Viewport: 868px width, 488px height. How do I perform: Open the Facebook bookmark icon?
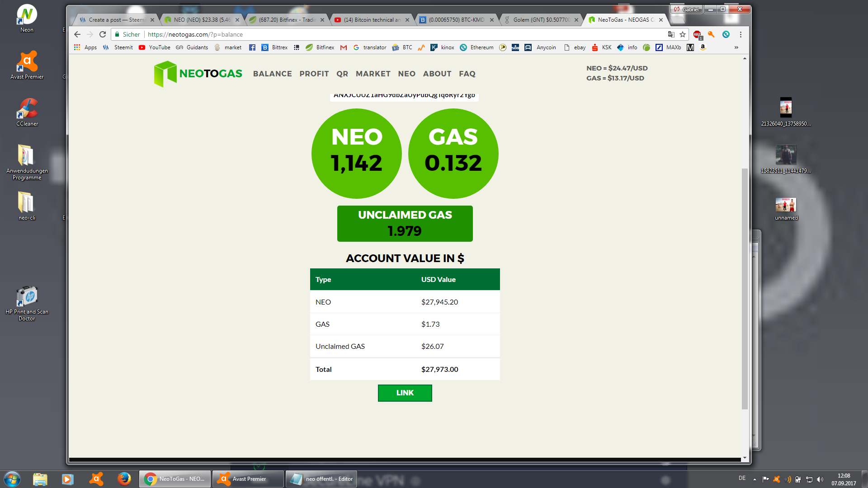pos(252,47)
